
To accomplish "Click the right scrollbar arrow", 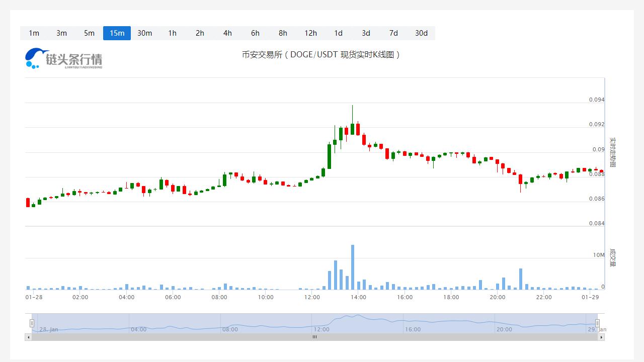I will [x=601, y=337].
